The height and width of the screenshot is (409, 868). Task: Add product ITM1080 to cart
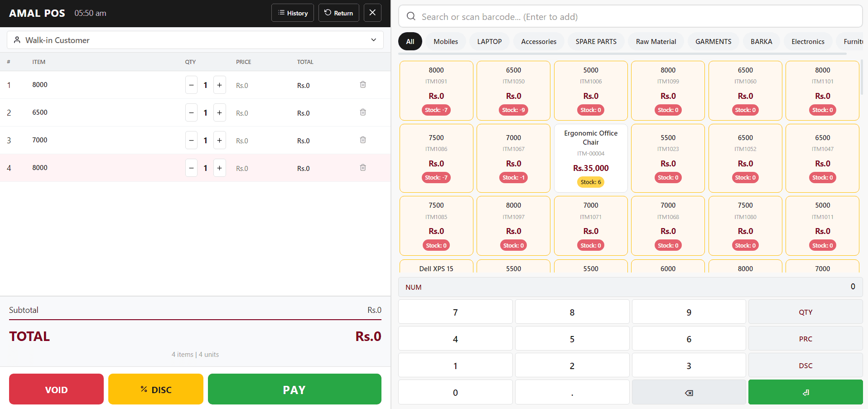745,226
